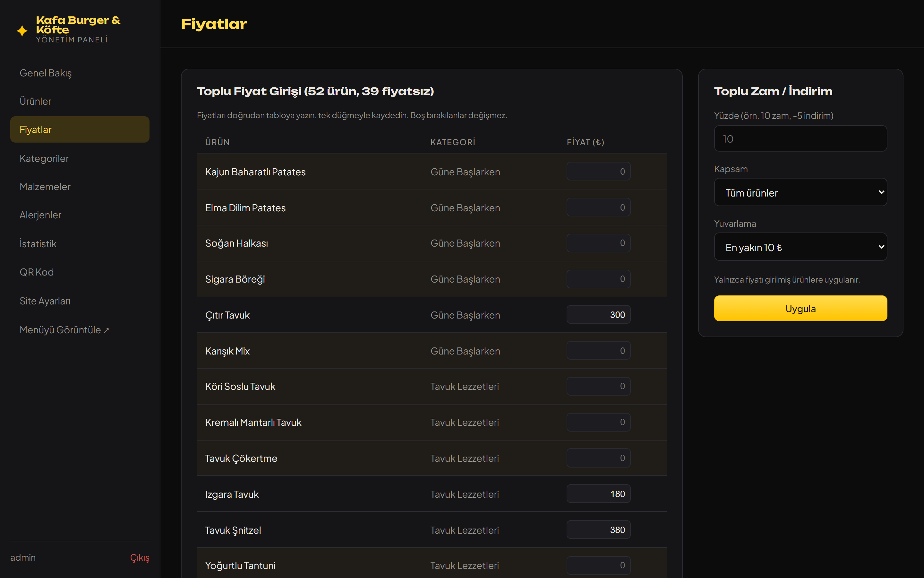The height and width of the screenshot is (578, 924).
Task: Click the Izgara Tavuk product name
Action: [232, 494]
